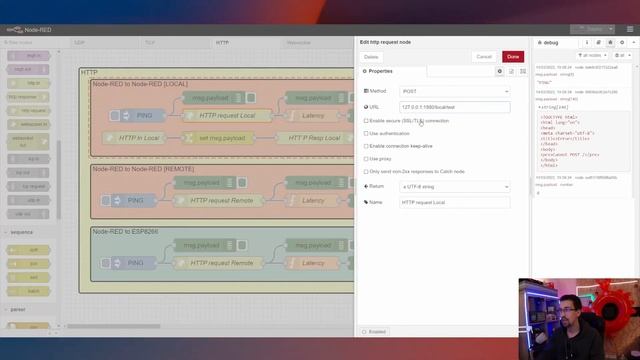Trigger PING inject button in LOCAL group
Image resolution: width=640 pixels, height=360 pixels.
click(x=115, y=116)
